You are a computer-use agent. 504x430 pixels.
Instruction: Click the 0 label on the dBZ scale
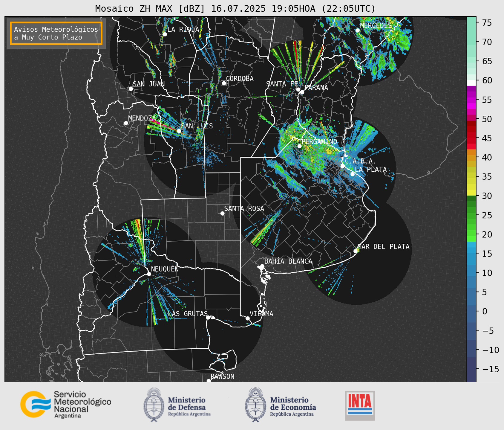click(485, 311)
